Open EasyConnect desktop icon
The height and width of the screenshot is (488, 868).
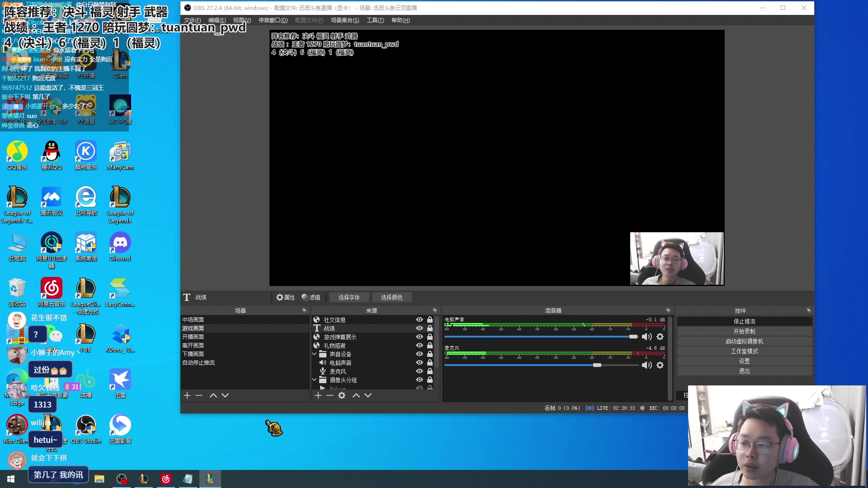[x=120, y=292]
